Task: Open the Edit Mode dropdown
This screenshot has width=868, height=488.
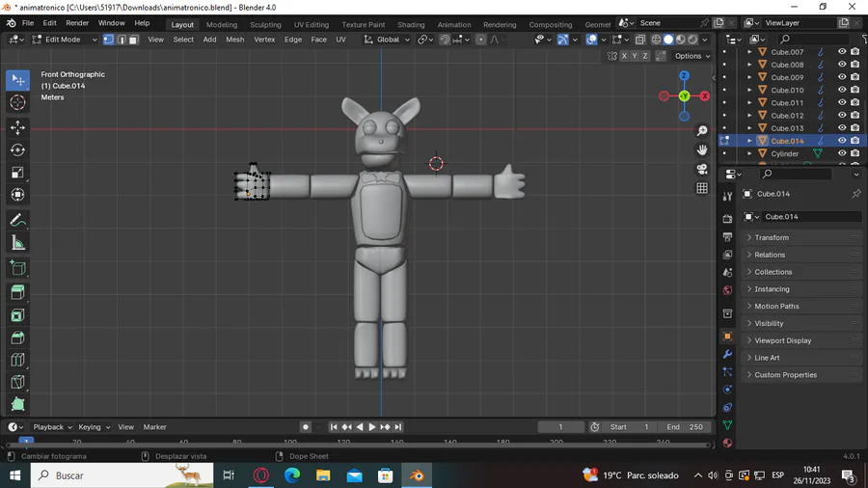Action: point(65,40)
